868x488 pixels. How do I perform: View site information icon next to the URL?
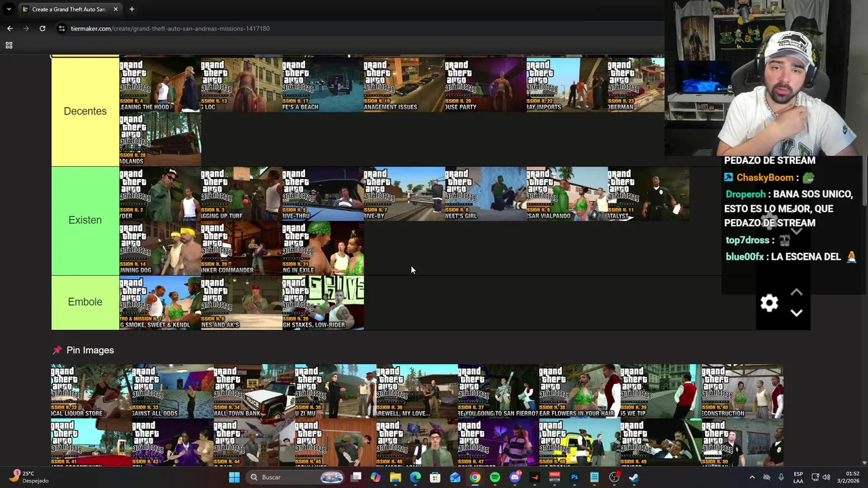pos(62,28)
